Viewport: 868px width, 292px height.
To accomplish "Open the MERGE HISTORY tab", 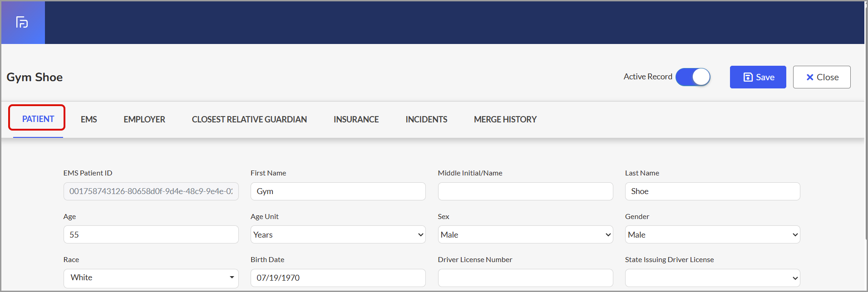I will [505, 120].
